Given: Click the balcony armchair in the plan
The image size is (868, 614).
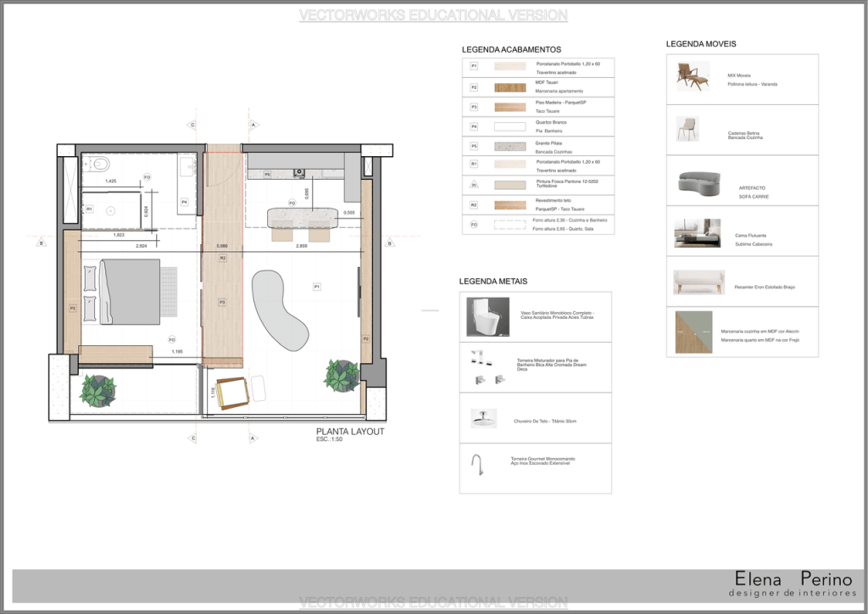Looking at the screenshot, I should (230, 391).
